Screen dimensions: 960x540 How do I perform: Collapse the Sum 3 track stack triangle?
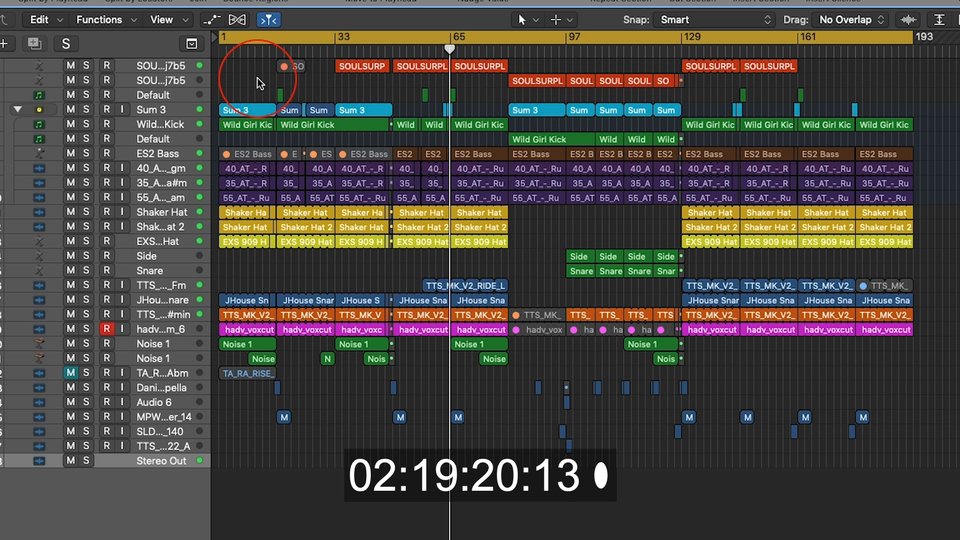tap(18, 110)
